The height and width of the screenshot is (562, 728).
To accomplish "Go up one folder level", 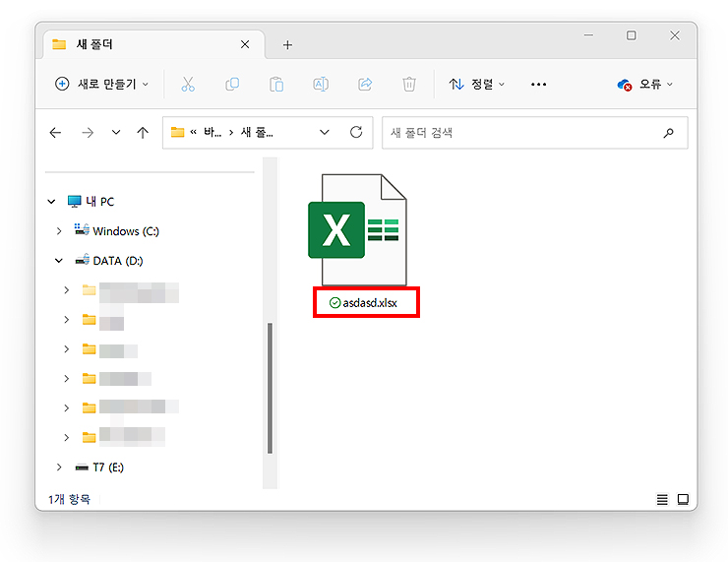I will tap(143, 133).
